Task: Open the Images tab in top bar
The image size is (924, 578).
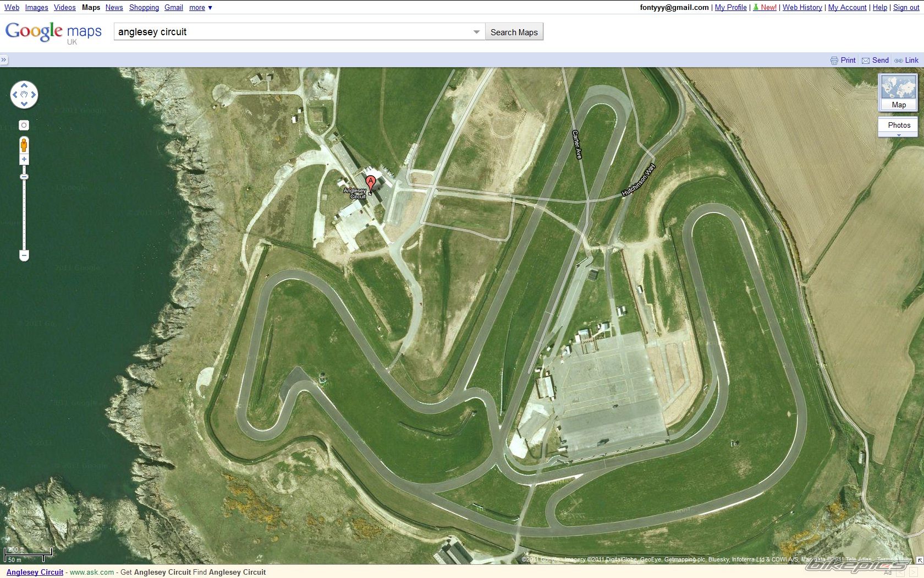Action: click(36, 8)
